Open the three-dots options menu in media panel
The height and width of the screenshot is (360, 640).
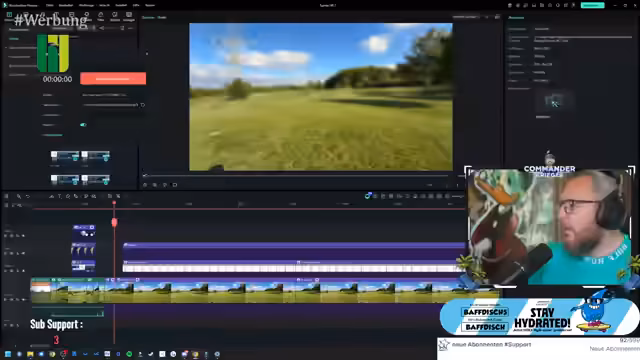[131, 28]
